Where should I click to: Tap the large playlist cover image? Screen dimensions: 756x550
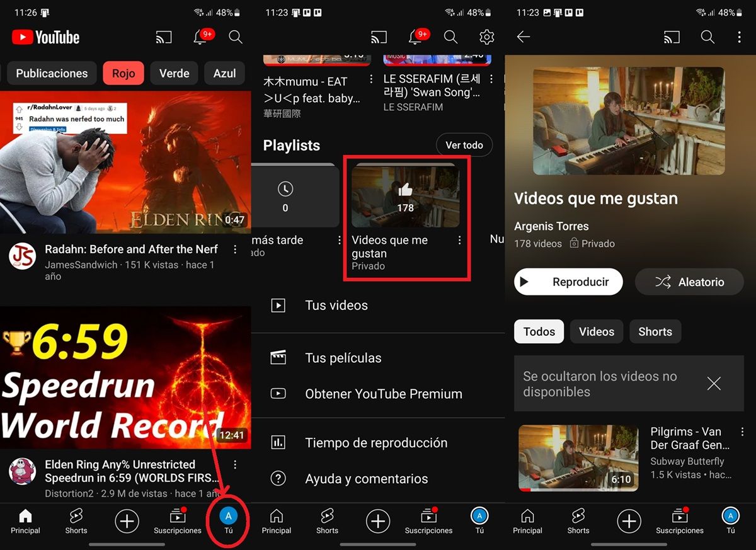[629, 121]
